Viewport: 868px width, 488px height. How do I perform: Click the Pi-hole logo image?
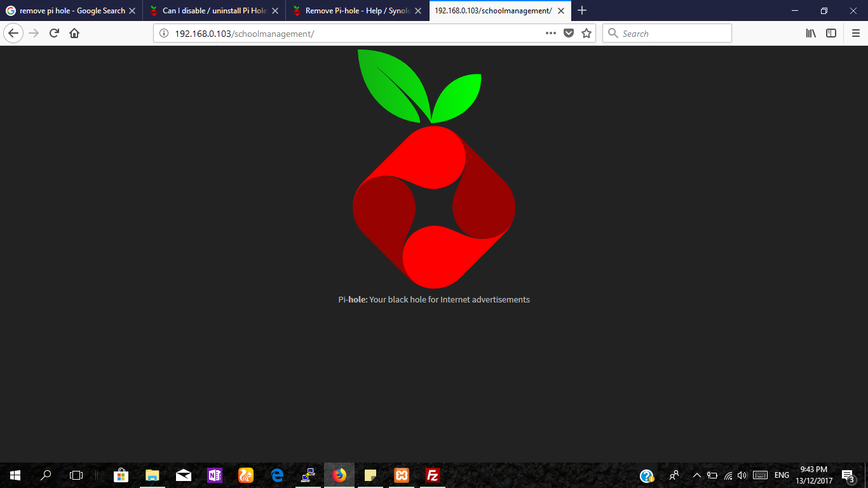point(434,168)
